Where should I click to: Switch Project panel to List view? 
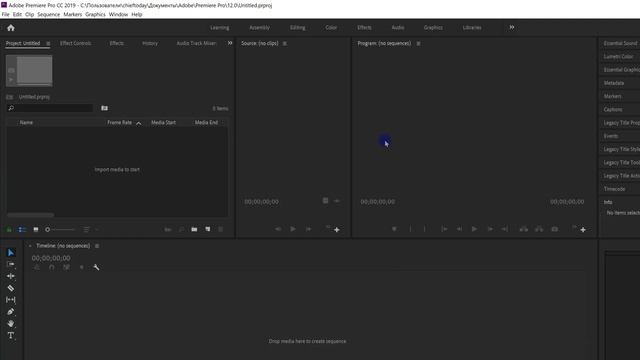pos(22,230)
